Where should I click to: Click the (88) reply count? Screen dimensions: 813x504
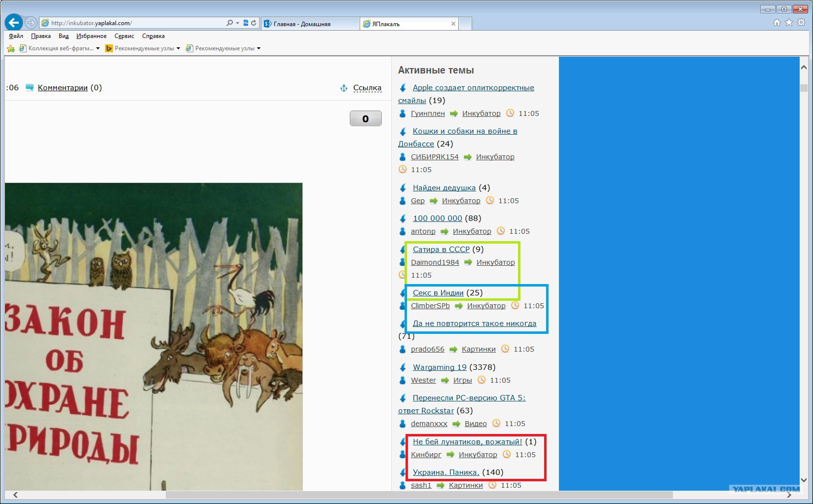click(x=473, y=218)
